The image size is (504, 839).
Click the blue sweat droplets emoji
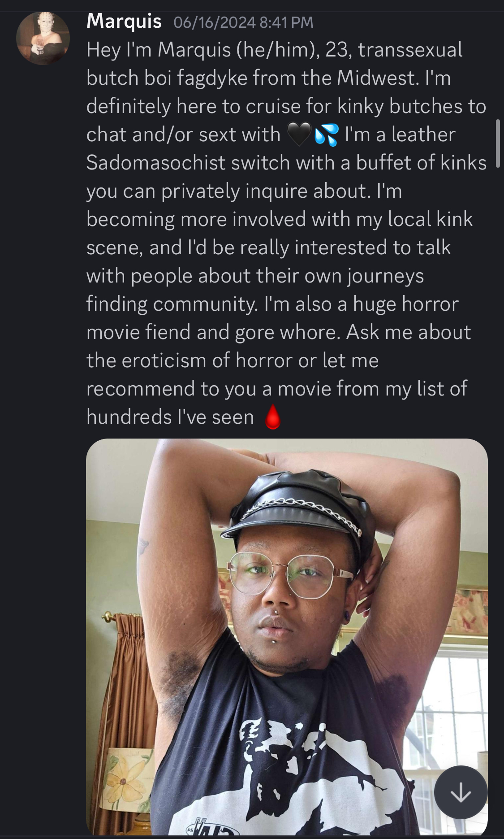(326, 135)
